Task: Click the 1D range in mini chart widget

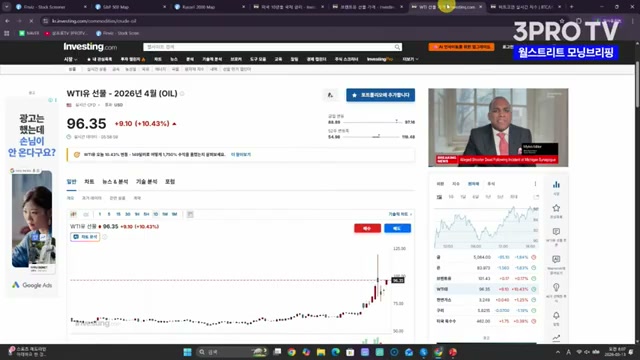Action: click(439, 197)
